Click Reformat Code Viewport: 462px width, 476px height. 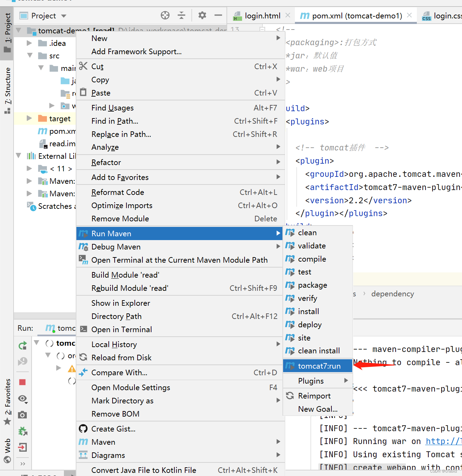coord(180,192)
